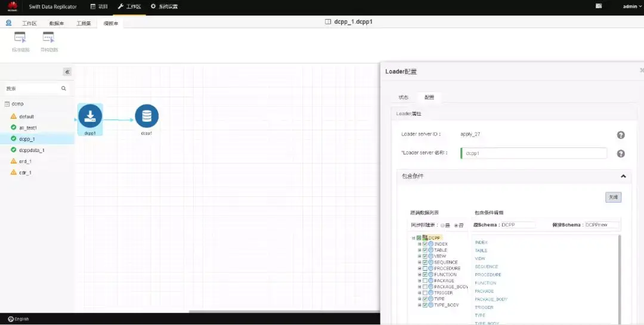
Task: Click the warning icon beside cdr_1
Action: 14,172
